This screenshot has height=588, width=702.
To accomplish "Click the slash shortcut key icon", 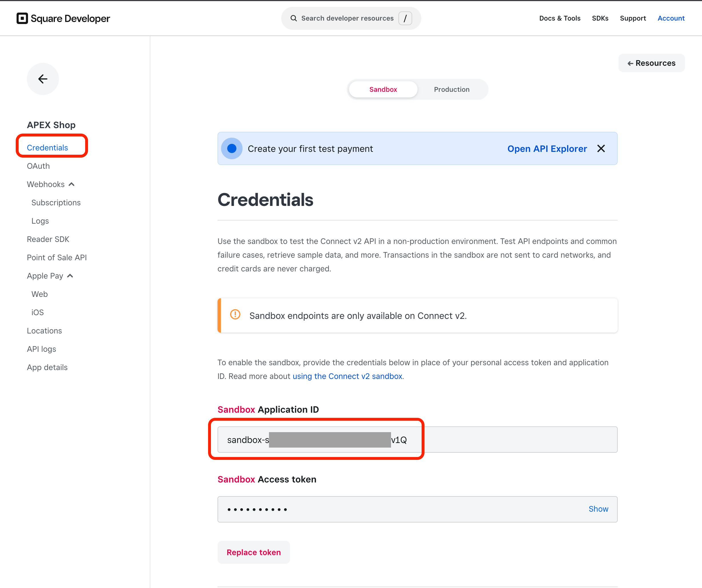I will click(x=405, y=18).
